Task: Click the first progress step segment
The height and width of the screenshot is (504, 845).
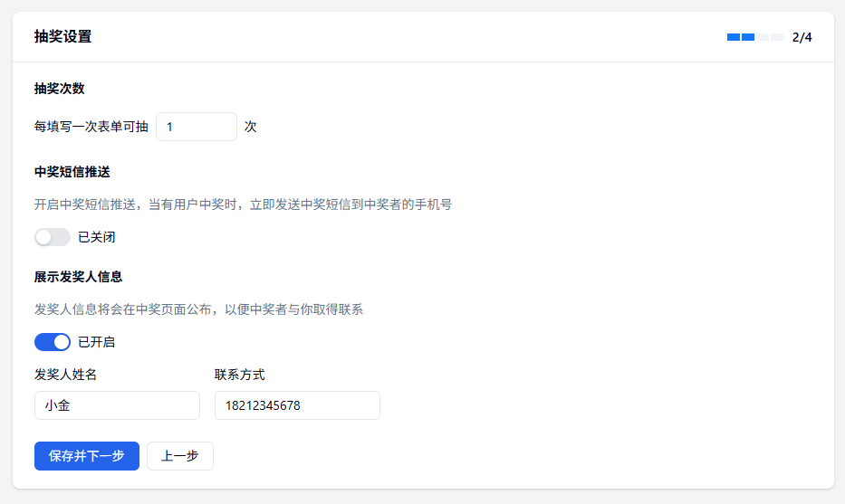Action: pos(734,37)
